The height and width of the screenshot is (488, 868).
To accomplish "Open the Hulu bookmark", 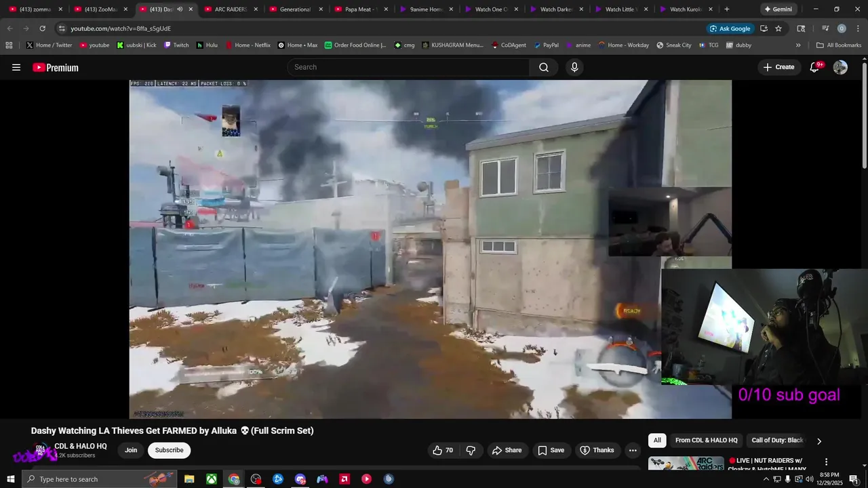I will point(208,45).
